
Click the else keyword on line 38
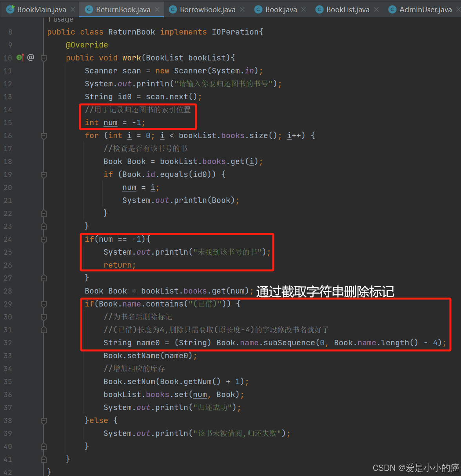pyautogui.click(x=99, y=421)
